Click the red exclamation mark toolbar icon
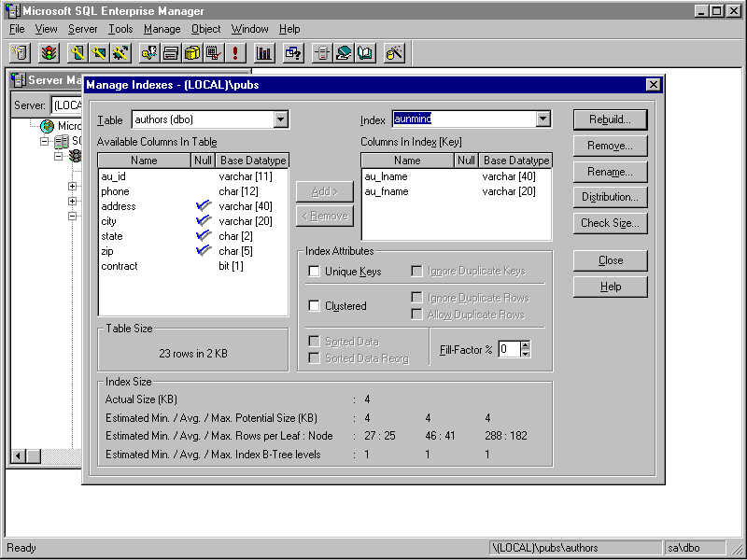This screenshot has width=747, height=560. (235, 53)
